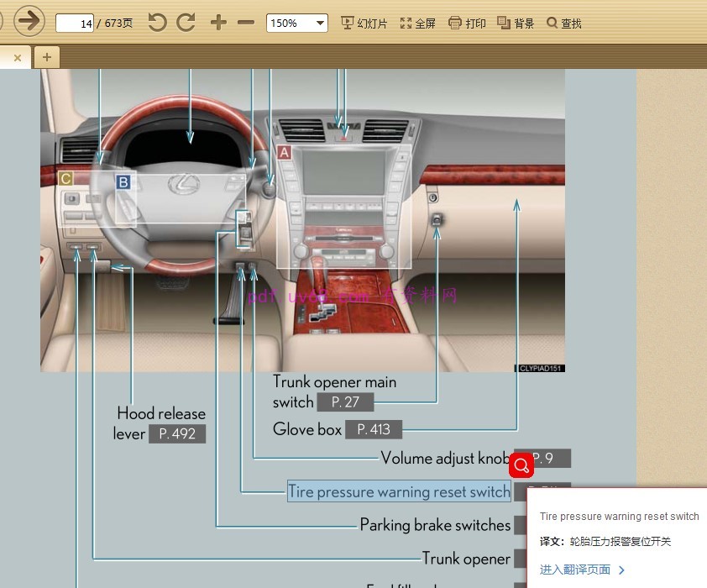Open the 150% zoom level dropdown
Image resolution: width=707 pixels, height=588 pixels.
(x=296, y=24)
